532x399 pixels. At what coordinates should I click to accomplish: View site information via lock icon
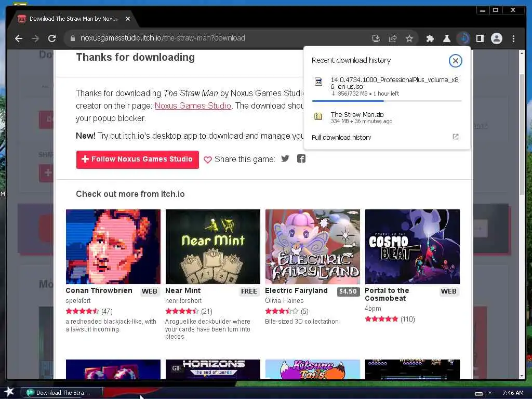click(72, 38)
